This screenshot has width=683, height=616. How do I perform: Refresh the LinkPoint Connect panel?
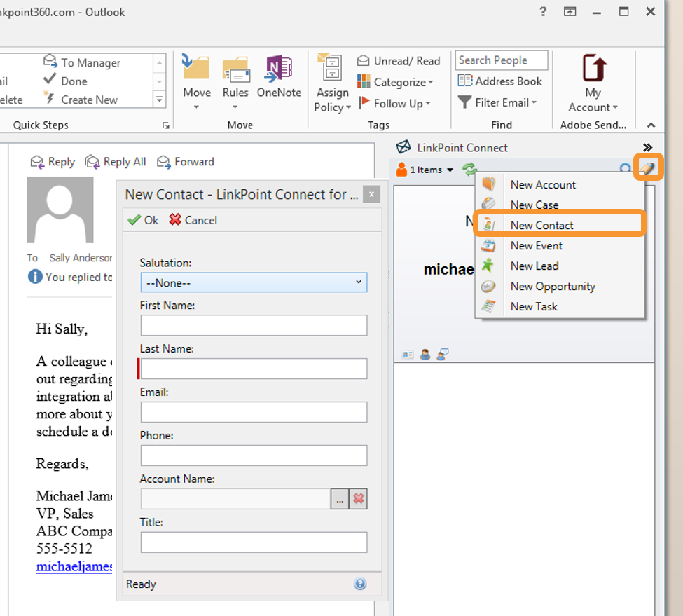[x=469, y=170]
